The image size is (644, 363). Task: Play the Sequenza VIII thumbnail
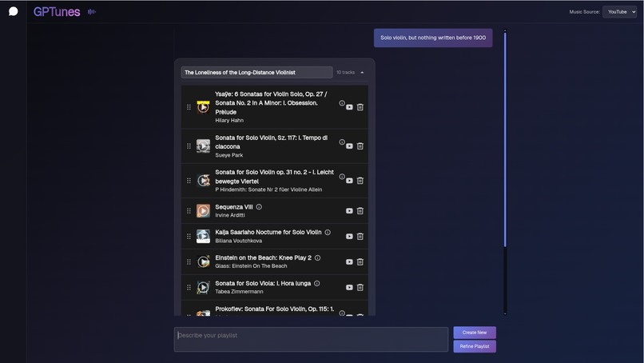pyautogui.click(x=203, y=211)
